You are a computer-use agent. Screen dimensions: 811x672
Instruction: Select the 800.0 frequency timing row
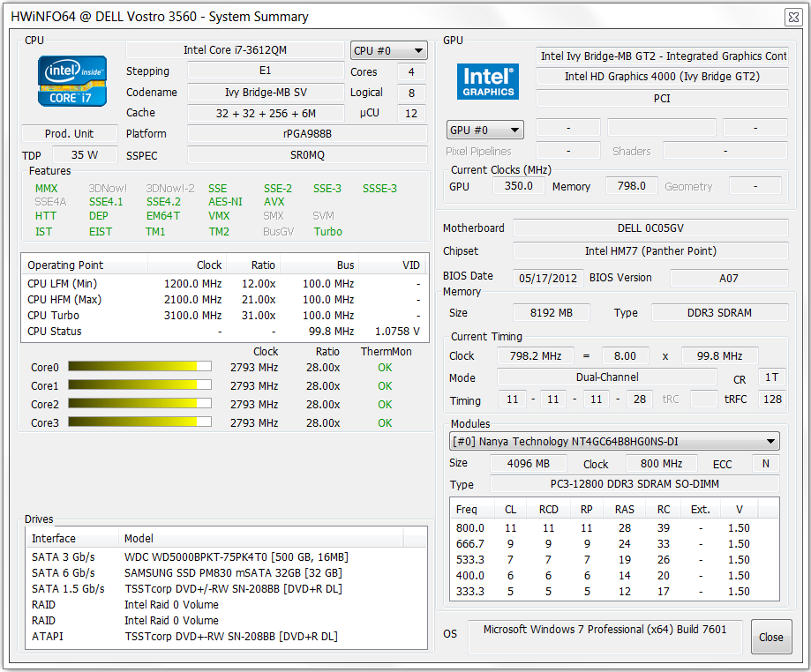(x=614, y=527)
